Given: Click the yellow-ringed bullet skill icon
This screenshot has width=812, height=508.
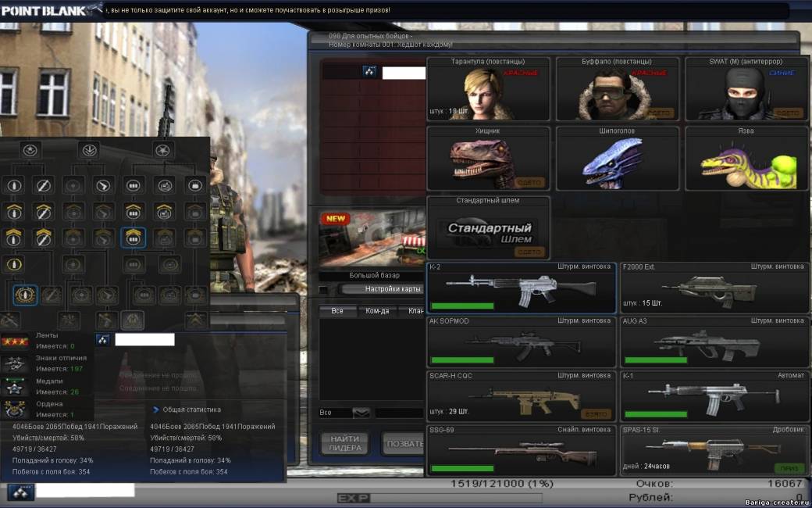Looking at the screenshot, I should tap(13, 264).
